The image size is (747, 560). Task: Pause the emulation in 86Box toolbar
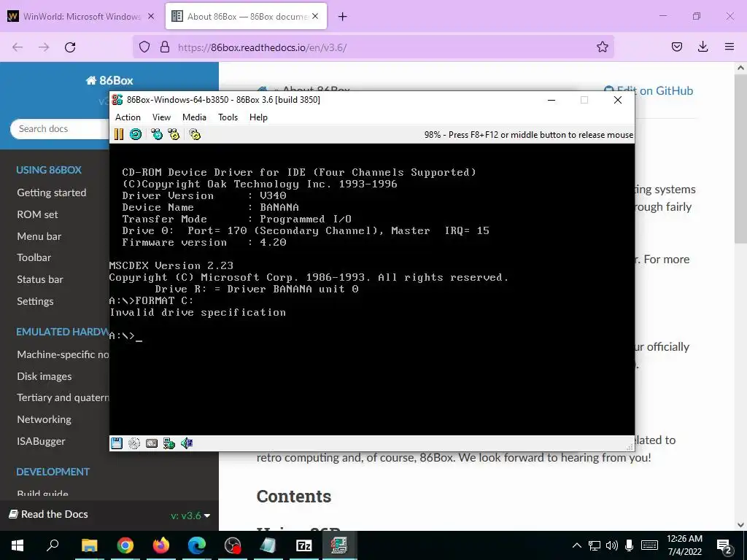[x=119, y=134]
